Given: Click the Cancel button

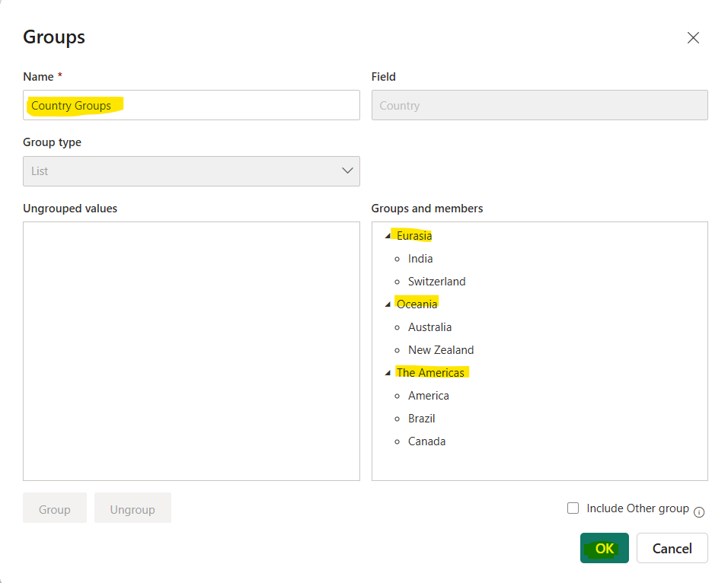Looking at the screenshot, I should click(x=672, y=547).
